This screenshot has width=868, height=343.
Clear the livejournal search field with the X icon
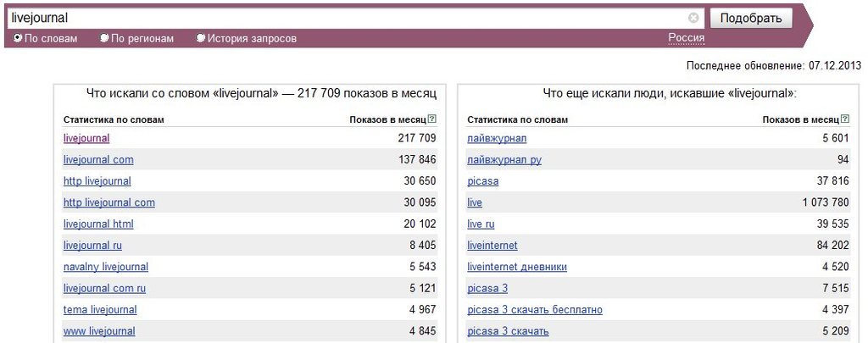click(x=693, y=19)
